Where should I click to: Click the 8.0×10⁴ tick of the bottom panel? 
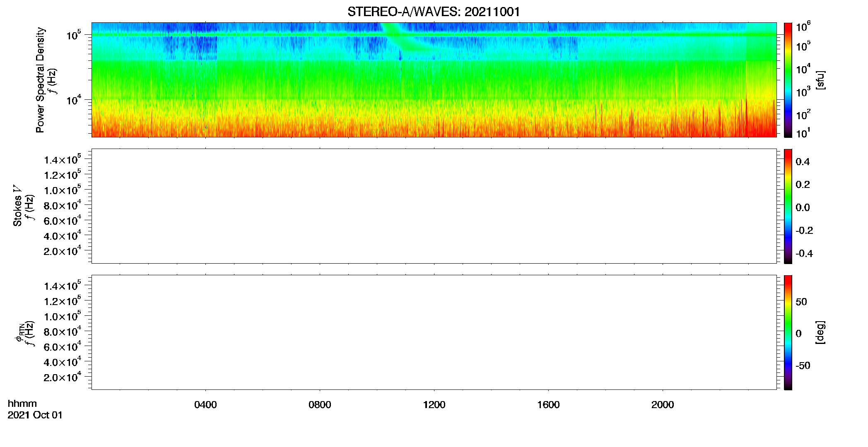[x=63, y=331]
